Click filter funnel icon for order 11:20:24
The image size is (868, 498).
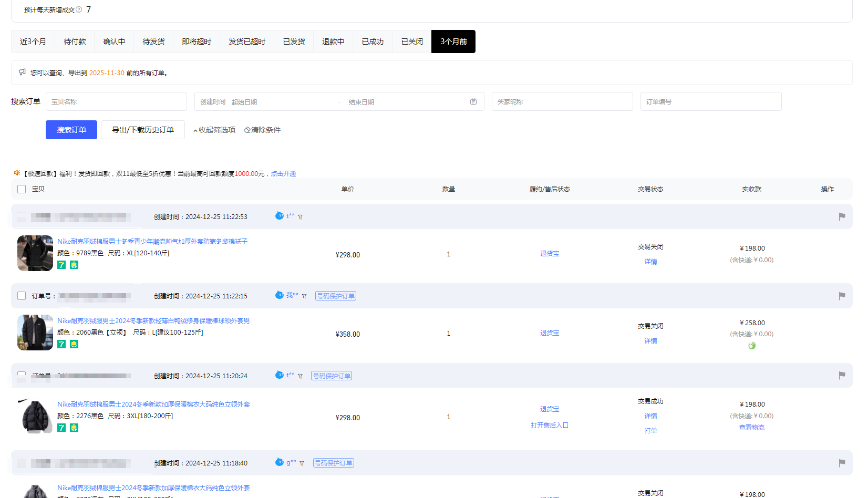(x=301, y=376)
